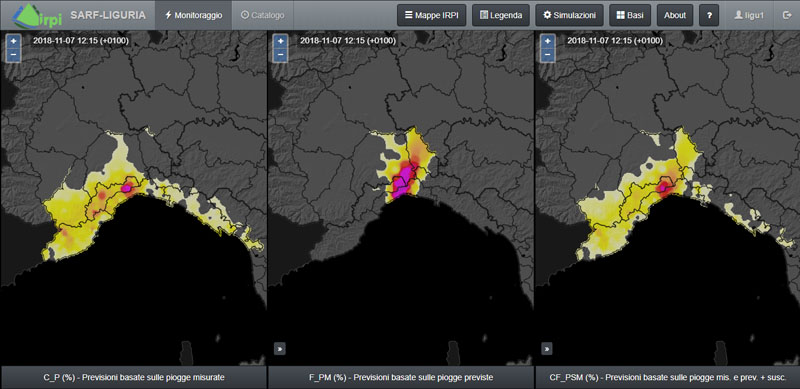Switch to the Monitoraggio tab
Screen dimensions: 800x389
coord(193,15)
